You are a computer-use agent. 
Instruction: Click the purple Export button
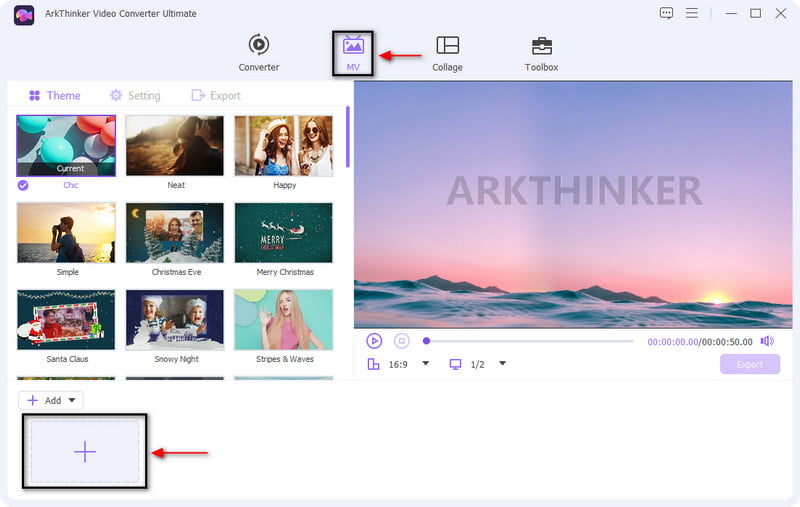(x=749, y=364)
